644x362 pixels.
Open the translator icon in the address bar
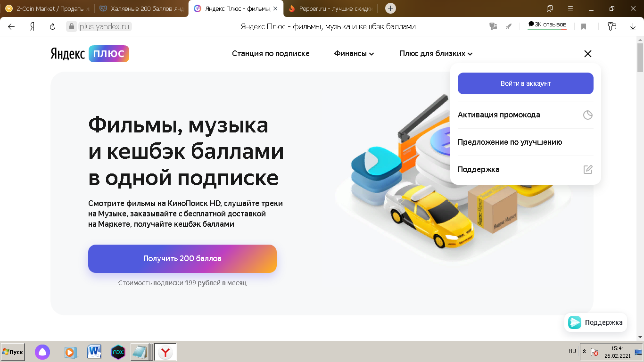tap(494, 27)
